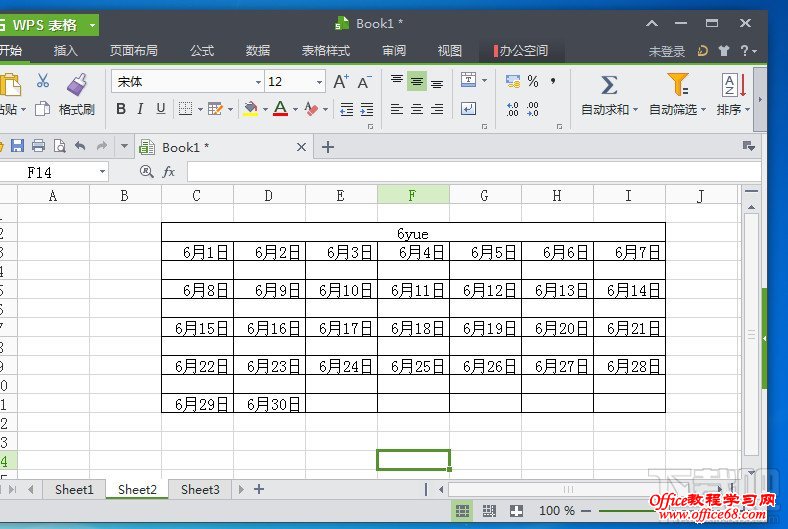Viewport: 788px width, 529px height.
Task: Click the Borders icon
Action: click(x=185, y=109)
